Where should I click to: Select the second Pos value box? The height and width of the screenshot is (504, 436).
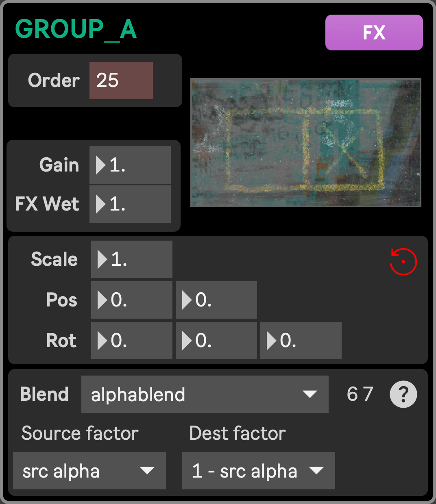[x=216, y=300]
